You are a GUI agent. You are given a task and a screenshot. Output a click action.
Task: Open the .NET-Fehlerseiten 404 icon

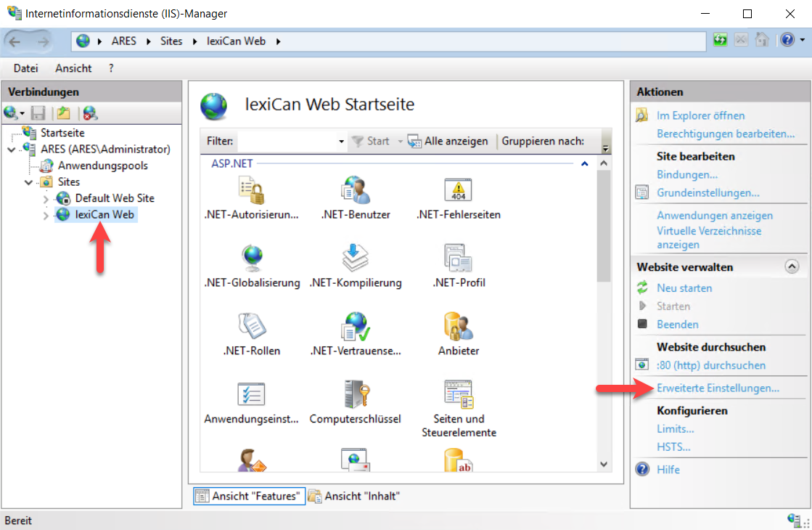click(459, 191)
